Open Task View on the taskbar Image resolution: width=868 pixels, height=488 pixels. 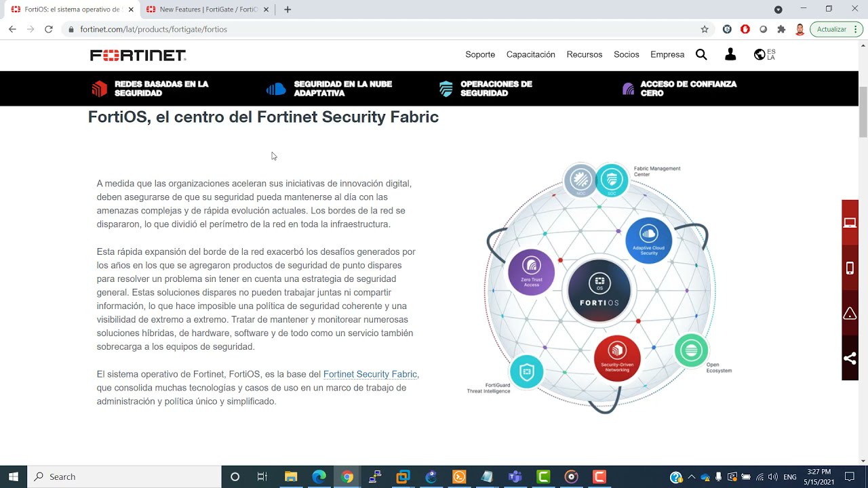point(262,477)
